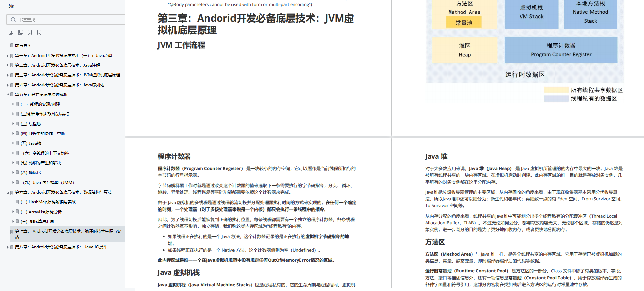Click the remove bookmark icon with minus
The height and width of the screenshot is (291, 644).
39,32
